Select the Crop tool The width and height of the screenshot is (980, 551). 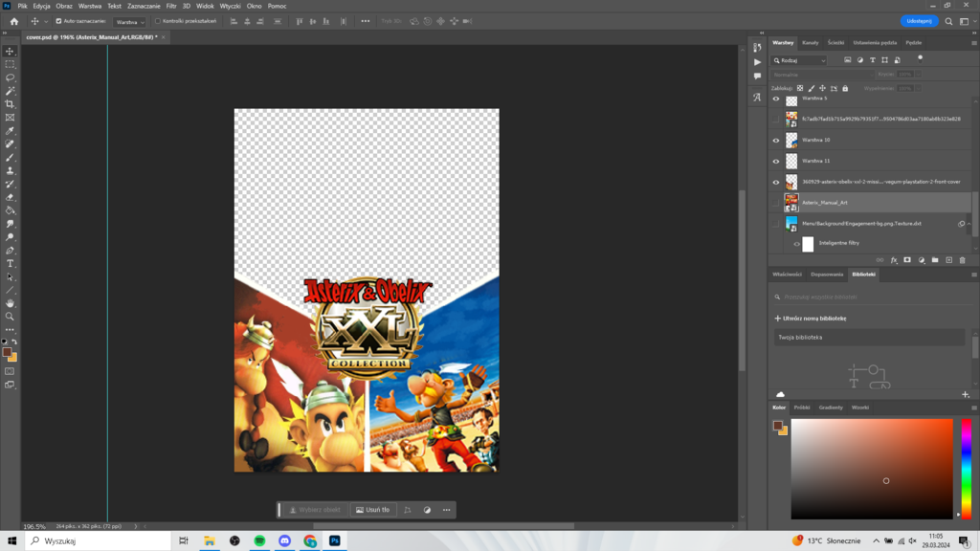10,104
